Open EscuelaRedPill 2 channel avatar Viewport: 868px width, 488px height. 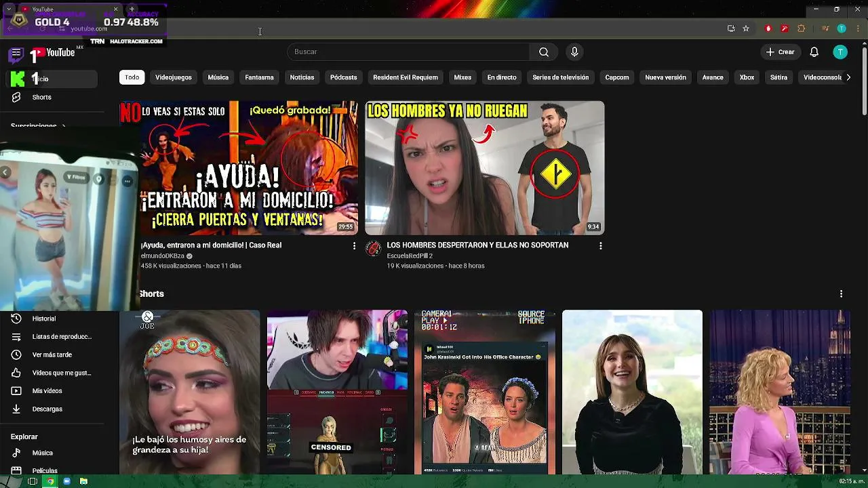373,249
